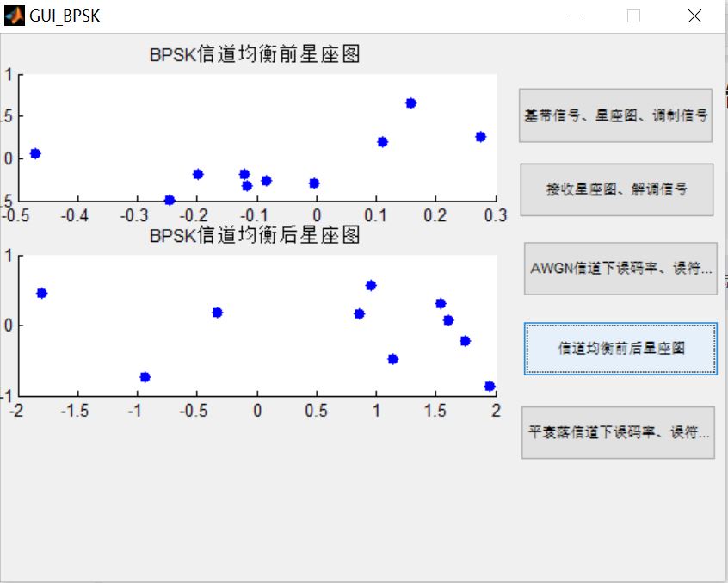
Task: Close the GUI_BPSK window
Action: pyautogui.click(x=694, y=16)
